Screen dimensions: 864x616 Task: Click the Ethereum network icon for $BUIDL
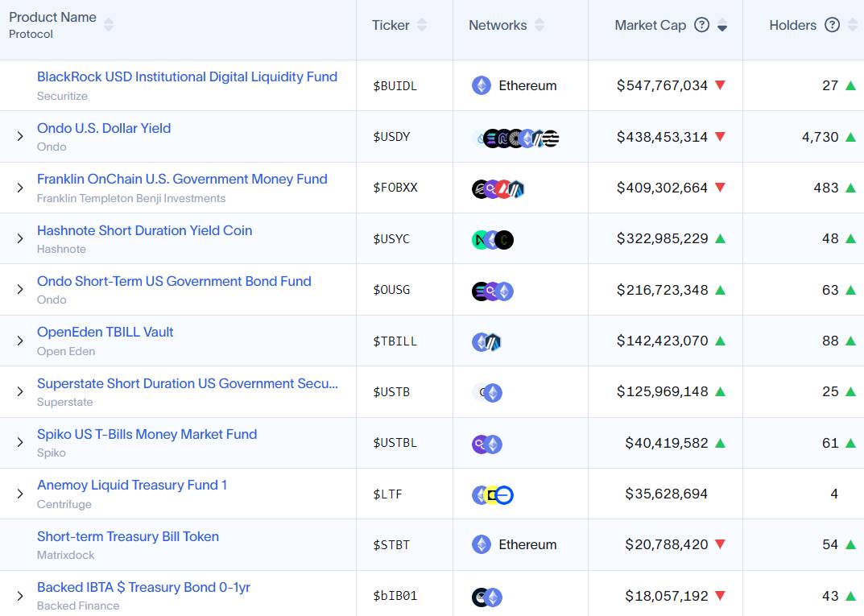coord(482,85)
